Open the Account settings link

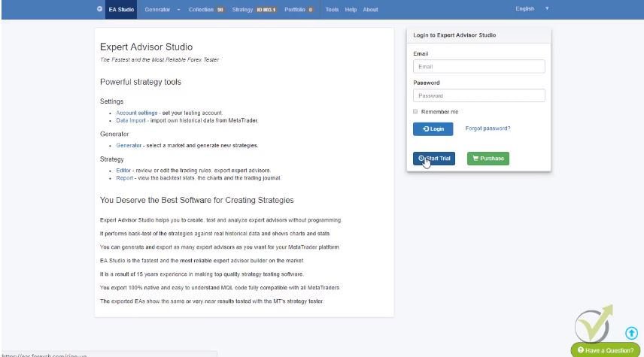[x=137, y=113]
